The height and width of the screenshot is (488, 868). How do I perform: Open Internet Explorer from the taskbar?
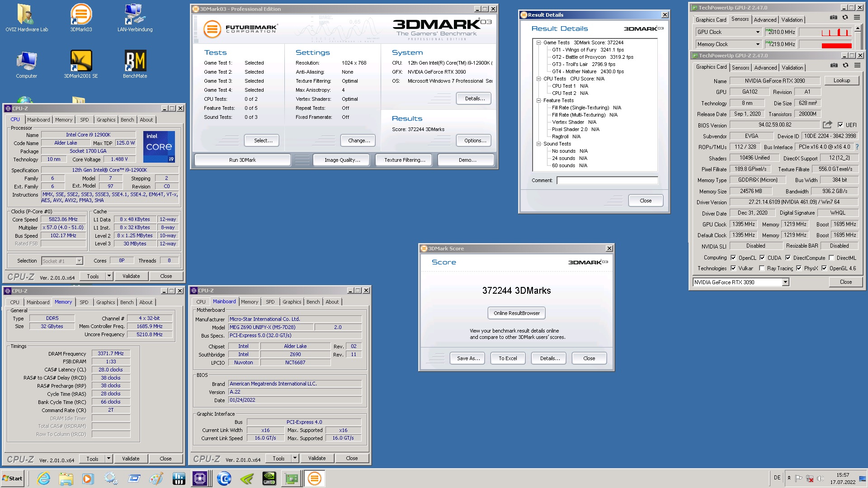[x=43, y=479]
